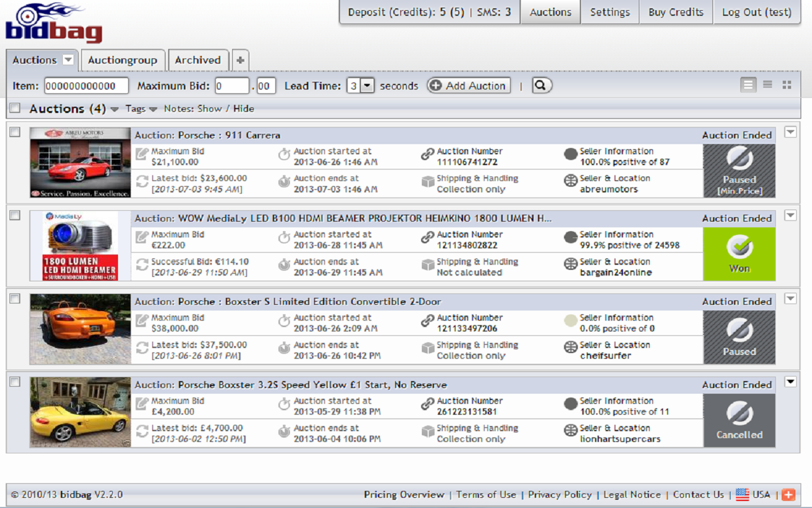The height and width of the screenshot is (508, 812).
Task: Click the refresh icon beside Successful Bid €114.10
Action: (142, 265)
